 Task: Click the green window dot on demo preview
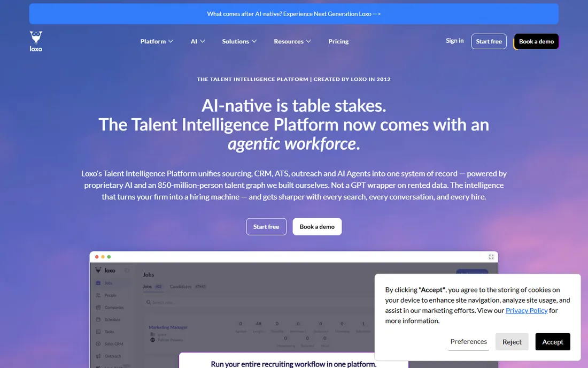pos(109,257)
